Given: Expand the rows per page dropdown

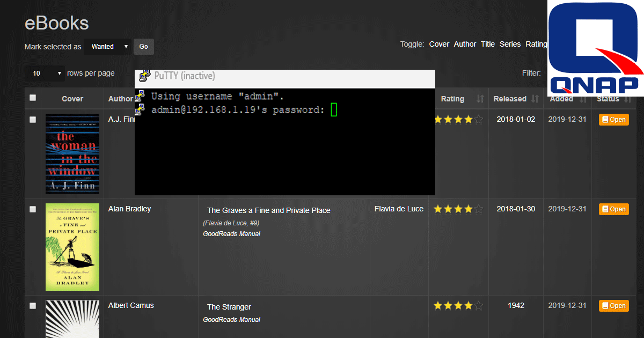Looking at the screenshot, I should click(44, 74).
